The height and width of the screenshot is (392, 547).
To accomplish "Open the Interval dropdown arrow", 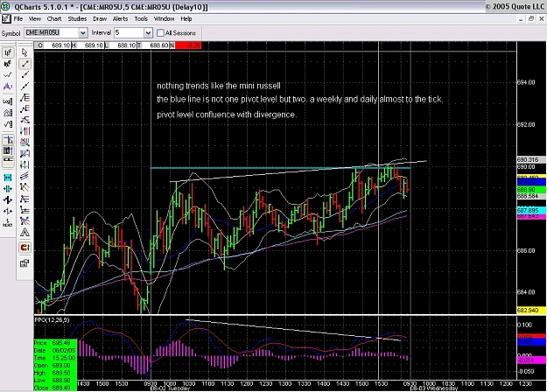I will tap(148, 33).
